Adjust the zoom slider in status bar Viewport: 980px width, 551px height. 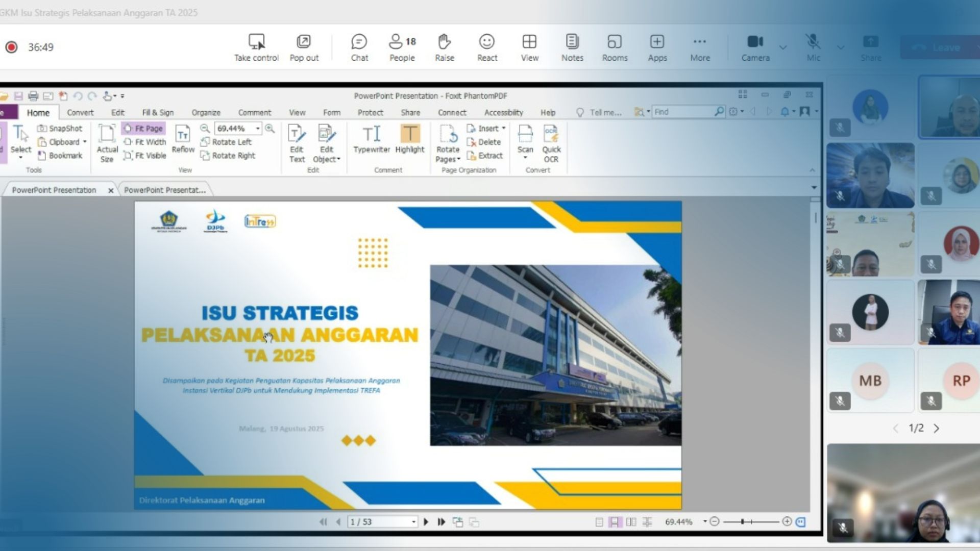[743, 521]
